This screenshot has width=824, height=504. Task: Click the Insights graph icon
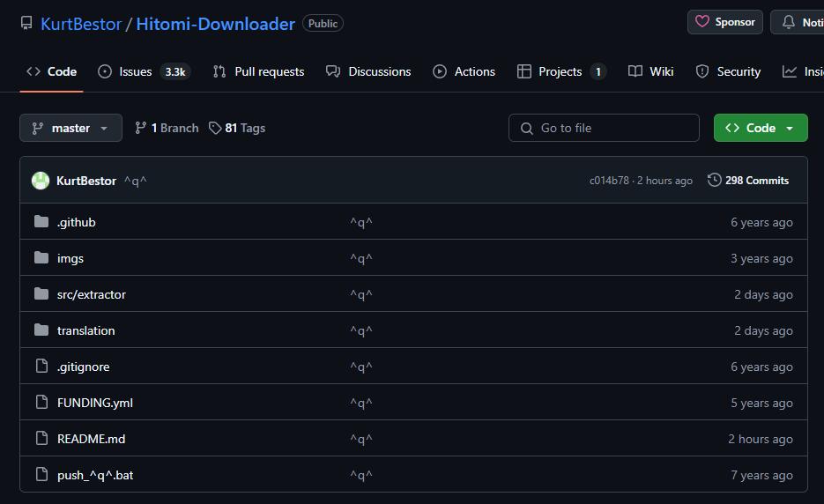click(x=790, y=71)
